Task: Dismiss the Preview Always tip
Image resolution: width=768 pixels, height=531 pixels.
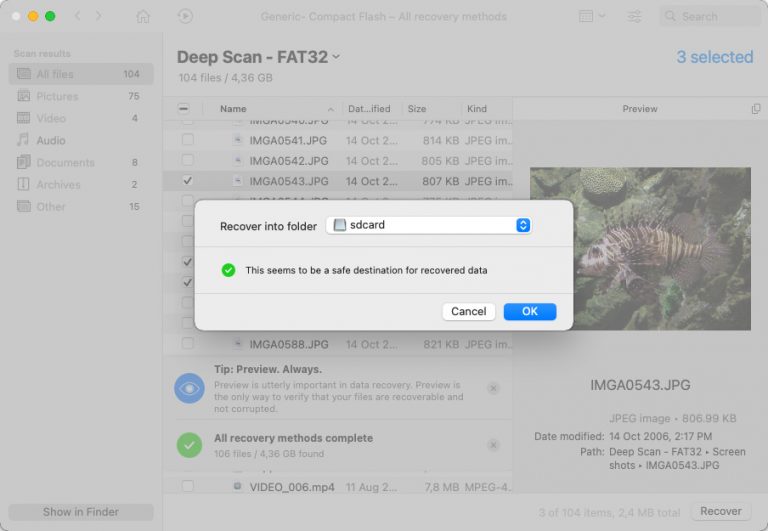Action: pos(493,388)
